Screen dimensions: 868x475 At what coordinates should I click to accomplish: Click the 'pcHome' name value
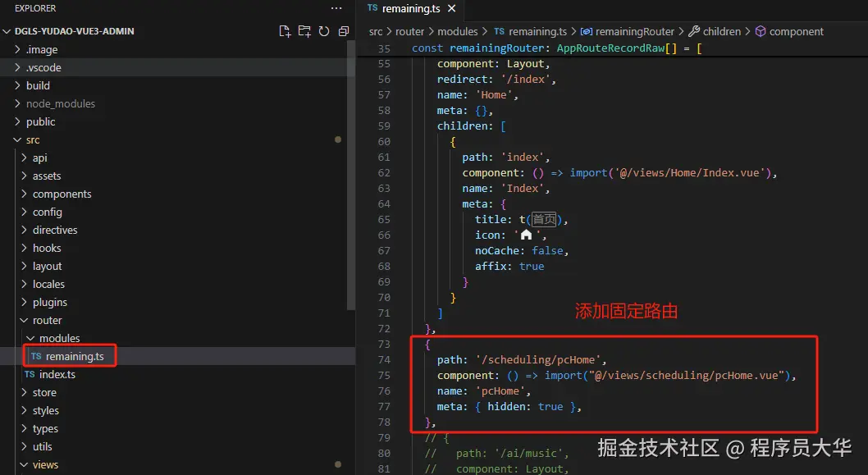tap(500, 391)
